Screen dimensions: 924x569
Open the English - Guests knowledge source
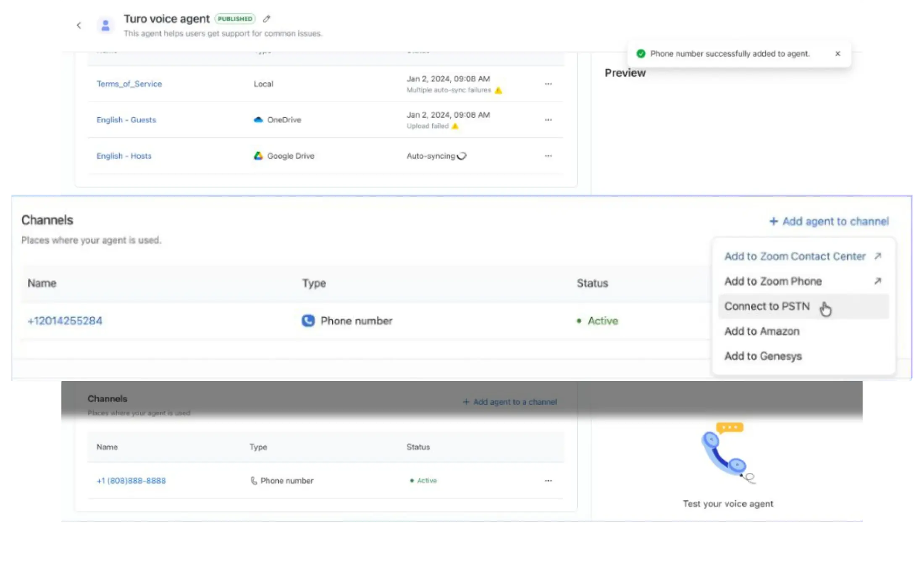[126, 120]
